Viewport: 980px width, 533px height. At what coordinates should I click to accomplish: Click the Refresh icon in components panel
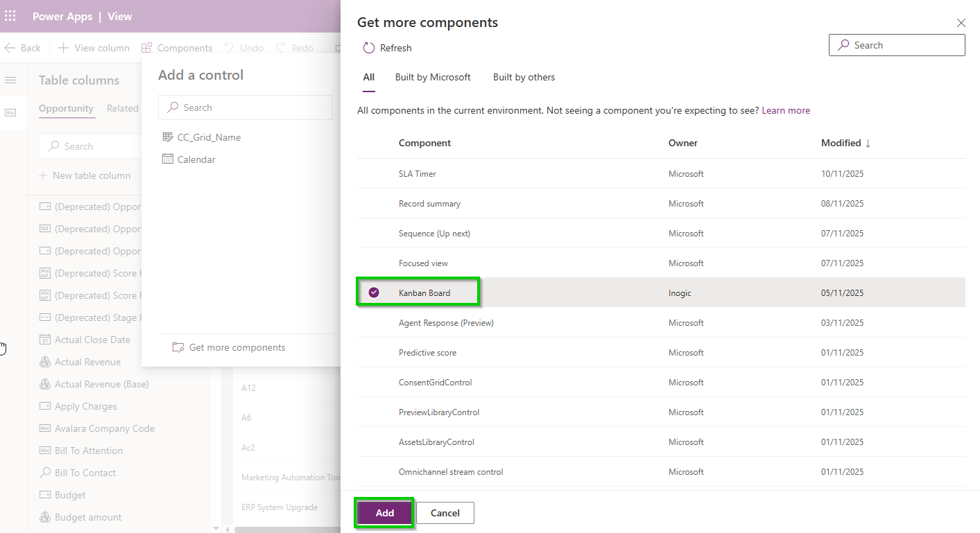[369, 48]
